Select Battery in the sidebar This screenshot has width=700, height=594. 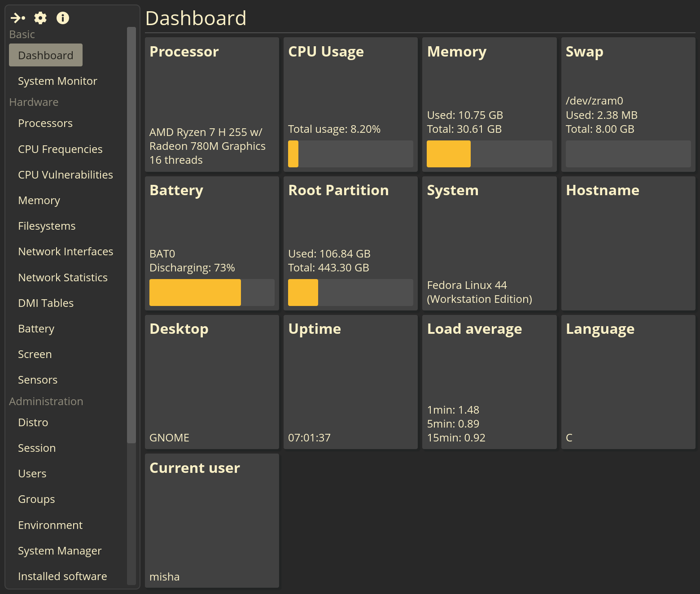click(36, 328)
